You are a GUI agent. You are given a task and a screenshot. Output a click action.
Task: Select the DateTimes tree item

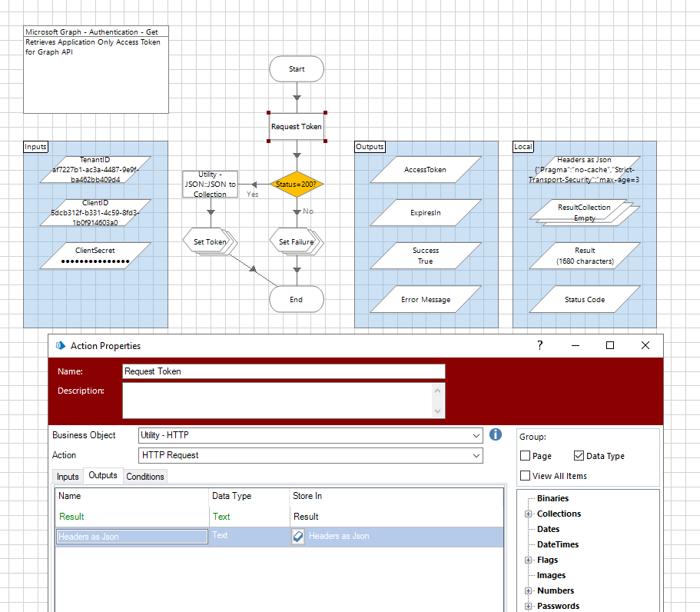558,544
